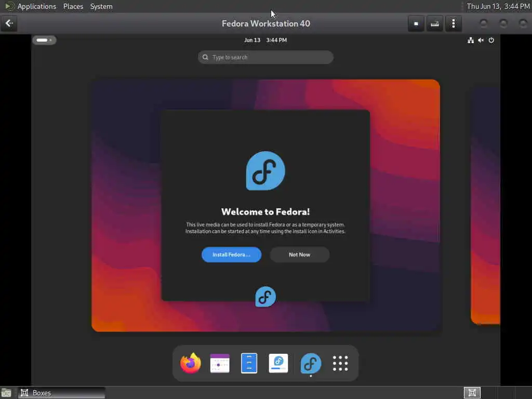This screenshot has height=399, width=532.
Task: Click the muted volume icon in guest top bar
Action: 481,41
